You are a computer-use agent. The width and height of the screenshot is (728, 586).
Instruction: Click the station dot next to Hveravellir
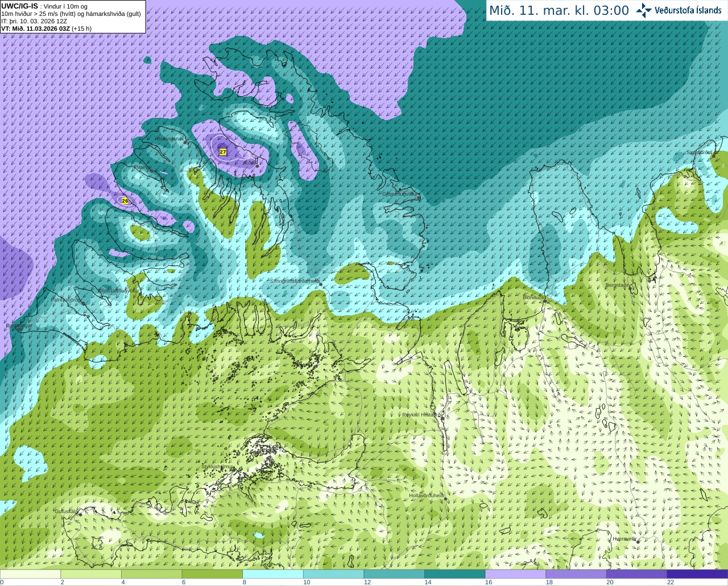pyautogui.click(x=638, y=542)
